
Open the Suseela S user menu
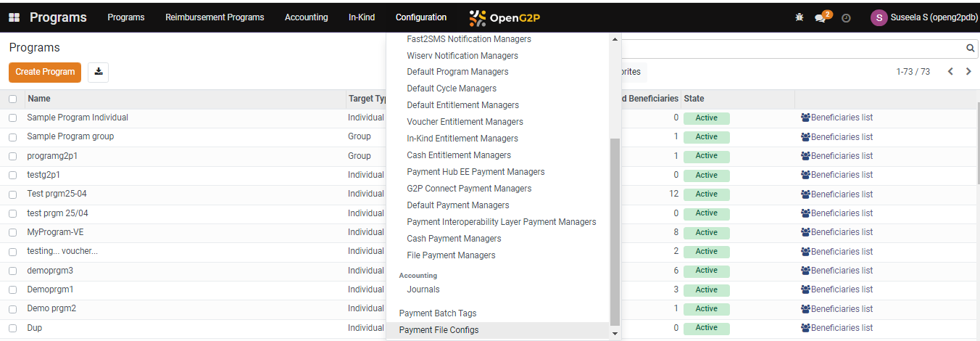coord(921,17)
